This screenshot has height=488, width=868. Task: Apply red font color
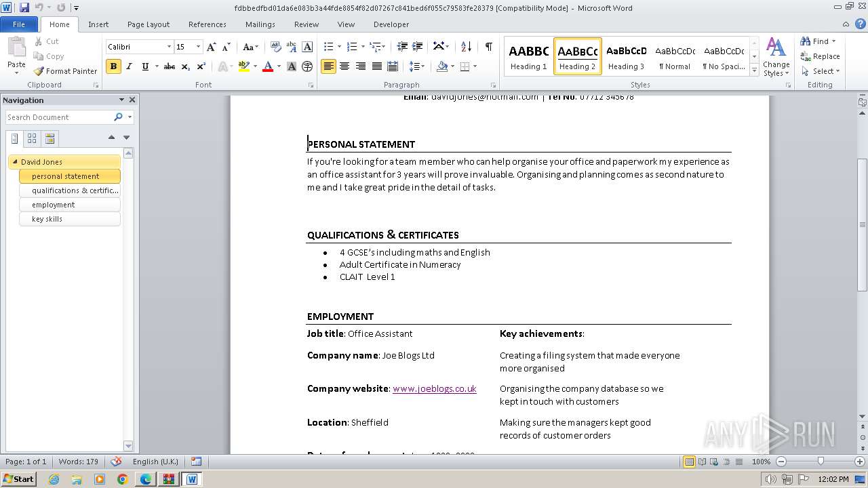(268, 66)
